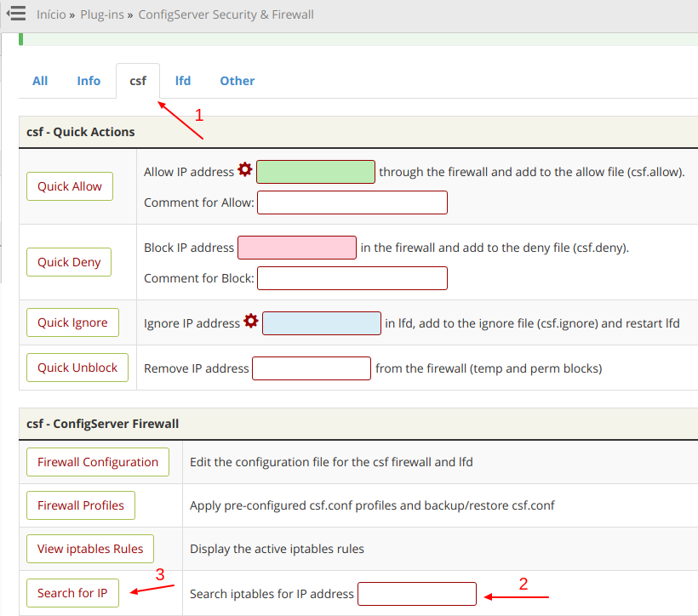Viewport: 698px width, 616px height.
Task: Click View iptables Rules button
Action: click(90, 549)
